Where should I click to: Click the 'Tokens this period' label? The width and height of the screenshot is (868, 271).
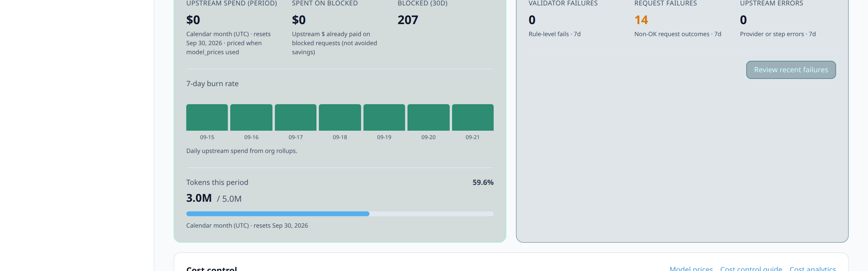pos(217,182)
